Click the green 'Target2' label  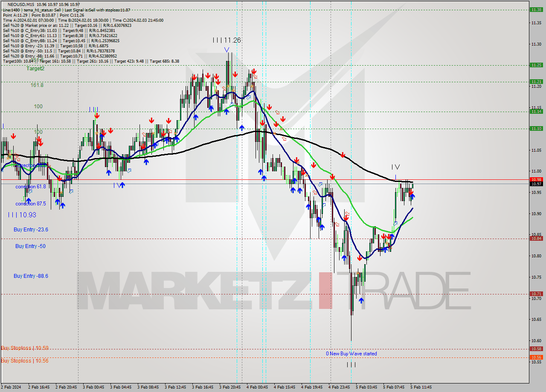[x=35, y=68]
